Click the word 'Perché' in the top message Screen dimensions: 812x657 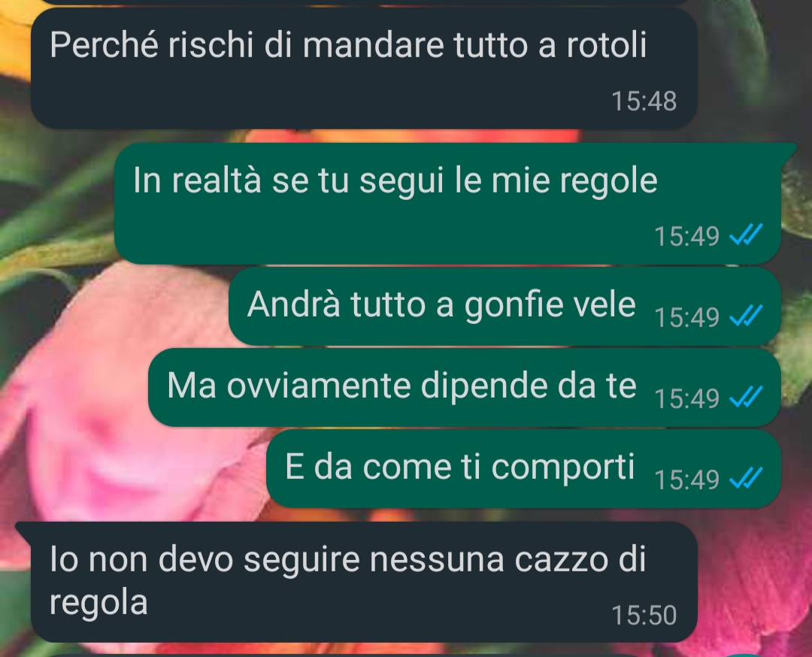104,44
